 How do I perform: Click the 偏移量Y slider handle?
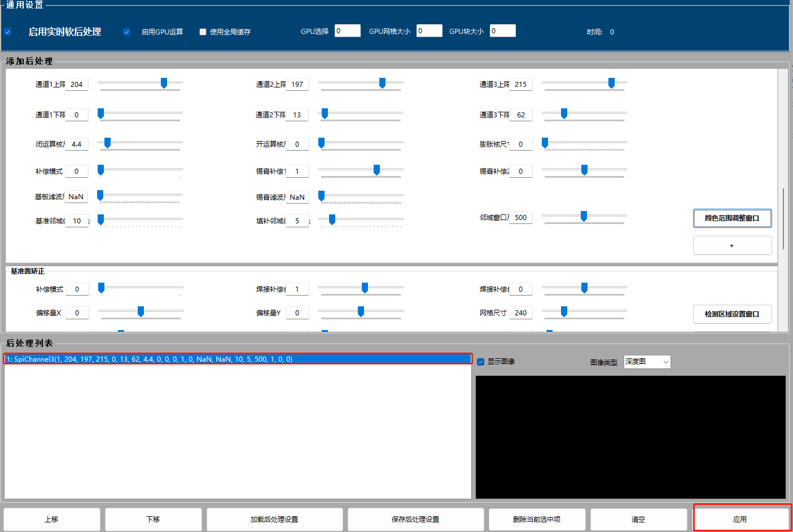(x=361, y=311)
